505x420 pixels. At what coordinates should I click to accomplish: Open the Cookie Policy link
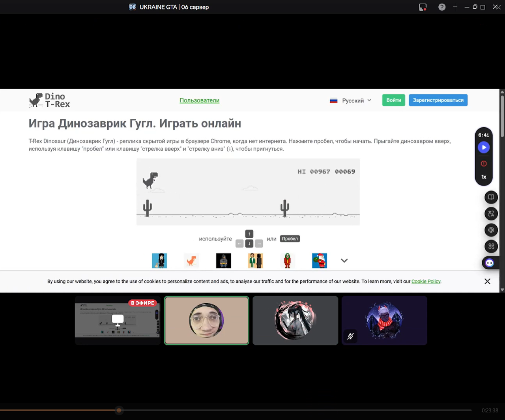pyautogui.click(x=426, y=282)
